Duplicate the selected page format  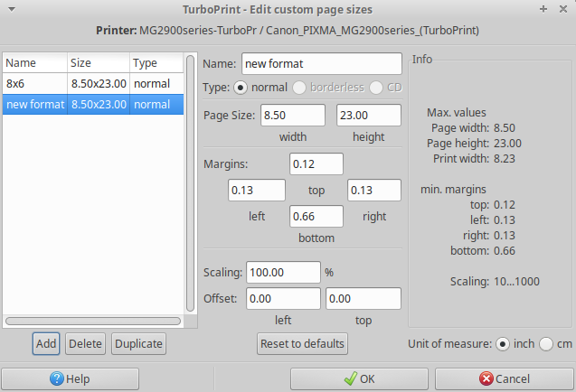click(x=138, y=343)
